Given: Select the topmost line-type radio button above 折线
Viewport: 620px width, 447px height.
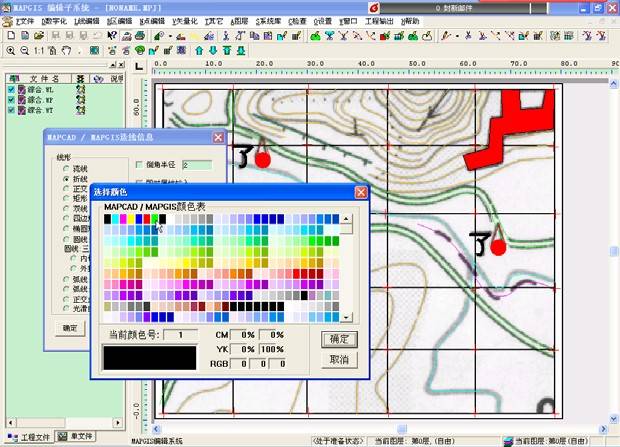Looking at the screenshot, I should click(x=66, y=169).
